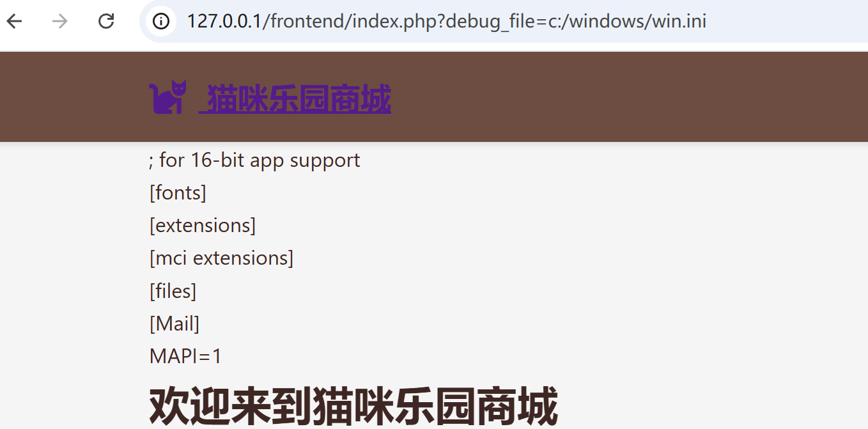868x429 pixels.
Task: Click the circled info icon in address bar
Action: click(x=160, y=21)
